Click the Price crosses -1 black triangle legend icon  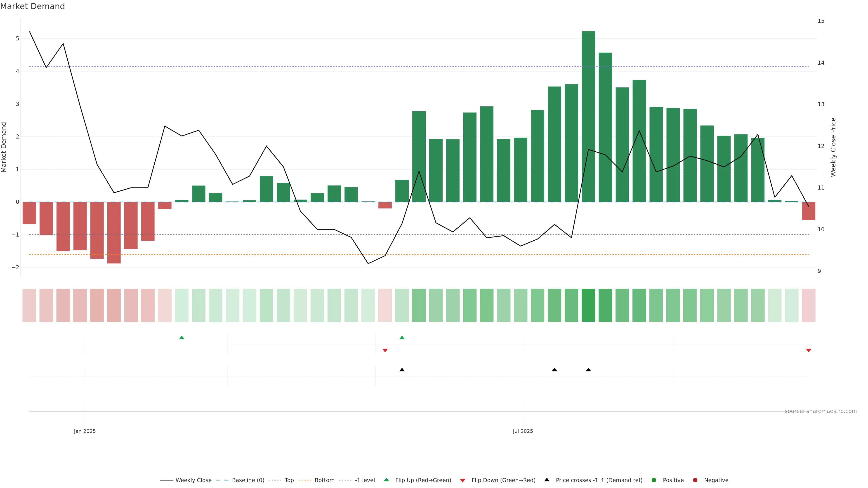[x=547, y=480]
